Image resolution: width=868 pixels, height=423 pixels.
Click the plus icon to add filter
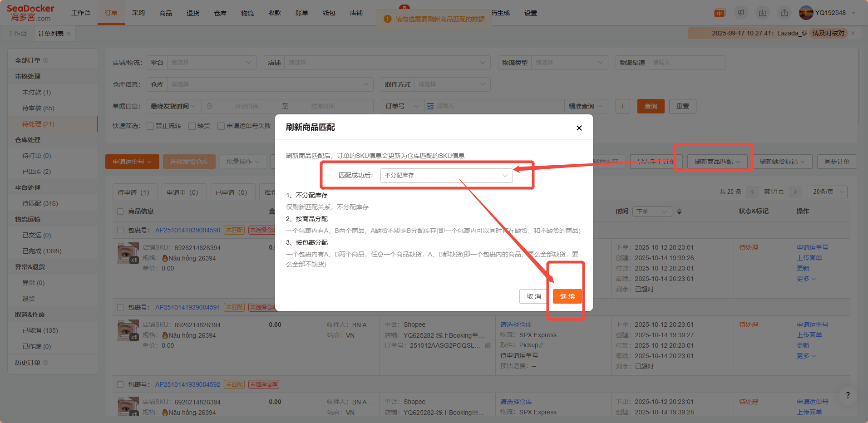pyautogui.click(x=622, y=106)
